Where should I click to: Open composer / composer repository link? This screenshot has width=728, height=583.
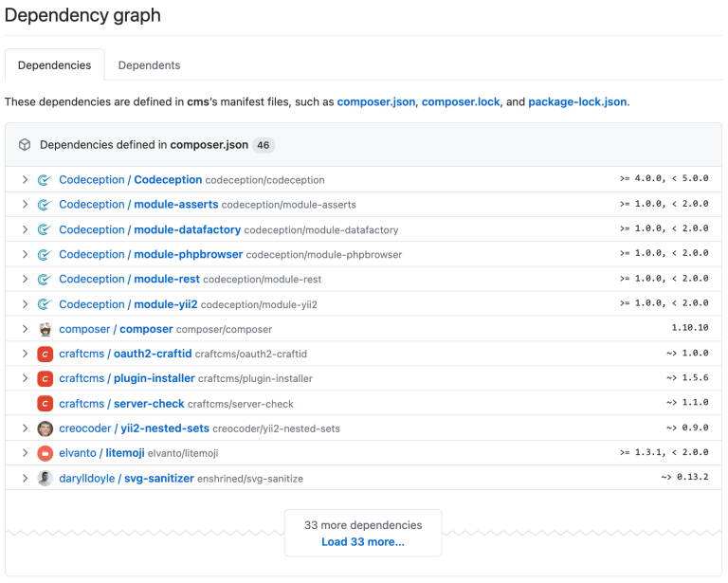(116, 329)
